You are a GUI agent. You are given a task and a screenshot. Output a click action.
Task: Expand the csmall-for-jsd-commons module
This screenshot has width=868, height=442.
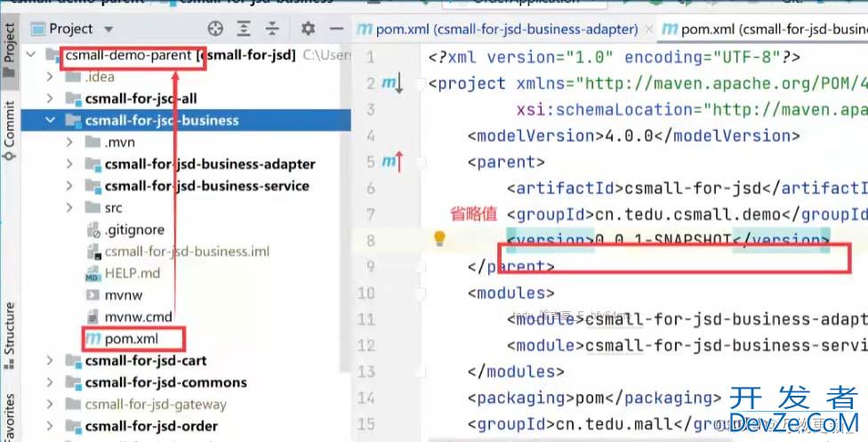(50, 382)
